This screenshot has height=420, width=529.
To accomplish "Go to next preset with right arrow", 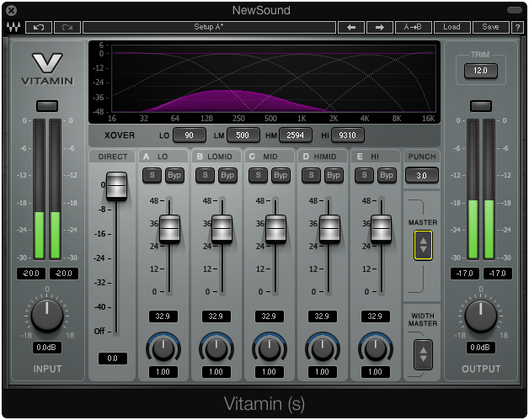I will click(380, 27).
